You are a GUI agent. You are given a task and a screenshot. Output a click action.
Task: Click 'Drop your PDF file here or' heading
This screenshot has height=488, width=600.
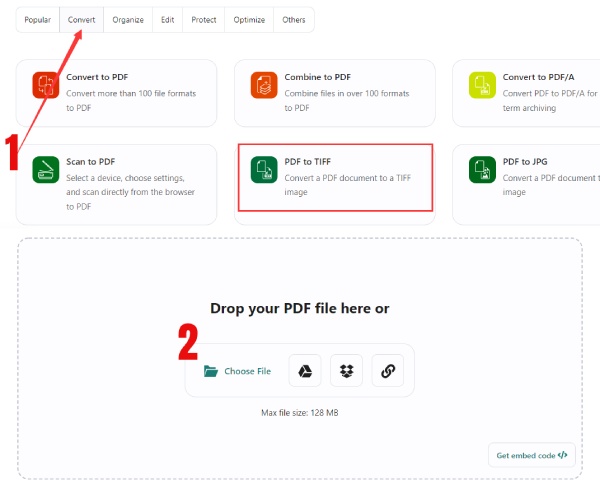click(x=300, y=308)
